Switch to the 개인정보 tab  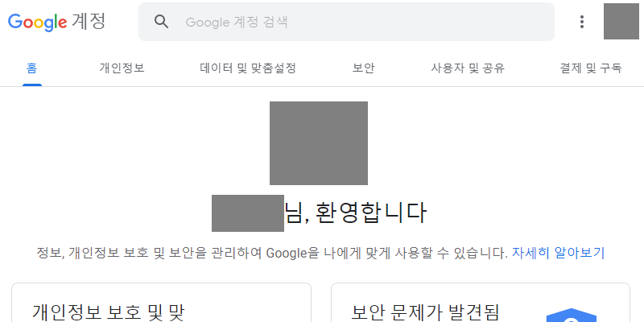coord(122,68)
